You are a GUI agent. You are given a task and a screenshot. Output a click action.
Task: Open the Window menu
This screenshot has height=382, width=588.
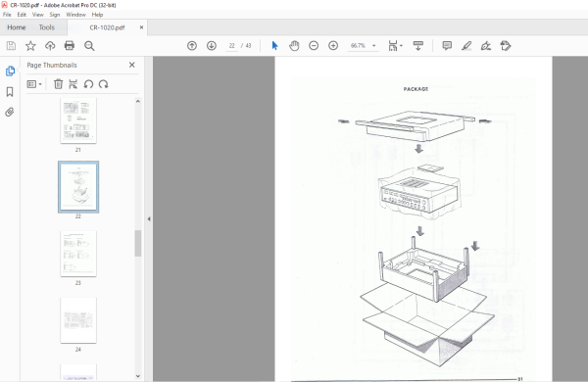point(76,15)
